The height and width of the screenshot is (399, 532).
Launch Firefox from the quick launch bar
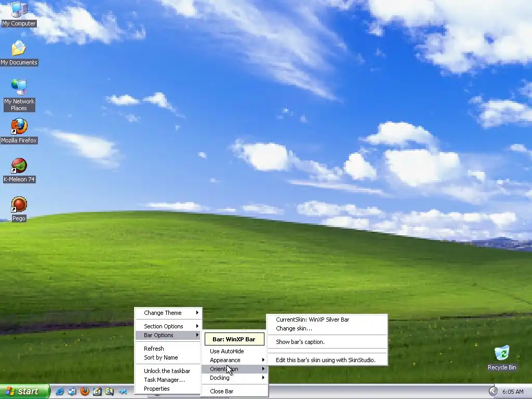[85, 392]
